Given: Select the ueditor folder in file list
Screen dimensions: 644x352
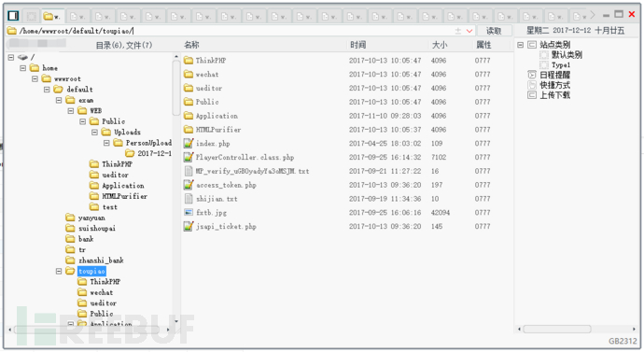Looking at the screenshot, I should (x=203, y=88).
